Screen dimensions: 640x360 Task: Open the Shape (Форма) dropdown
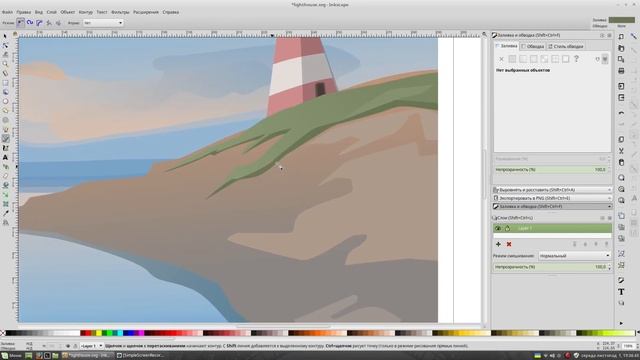click(103, 23)
